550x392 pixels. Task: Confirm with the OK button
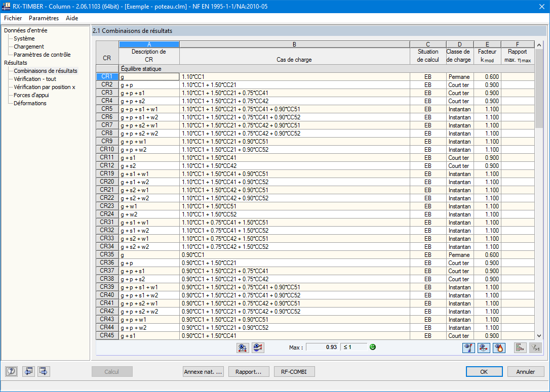(484, 372)
